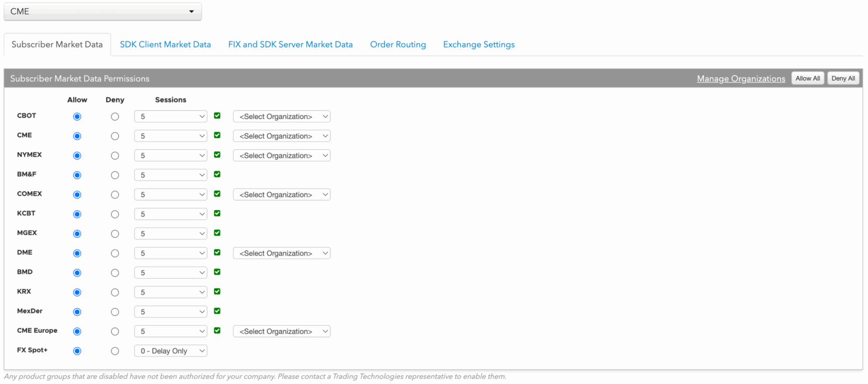Open KCBT sessions dropdown
The height and width of the screenshot is (384, 868).
click(171, 214)
